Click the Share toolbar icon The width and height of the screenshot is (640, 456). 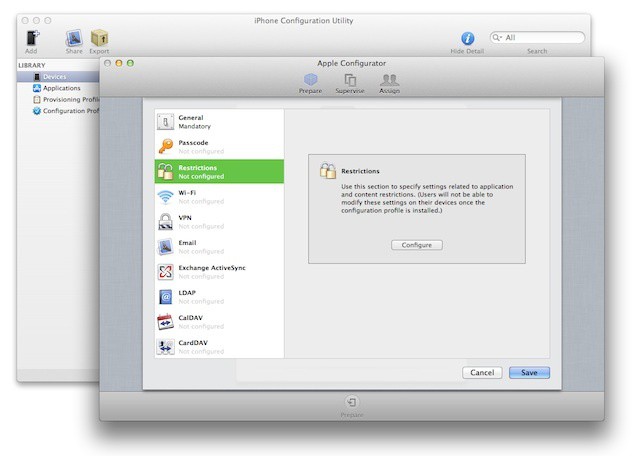pyautogui.click(x=74, y=38)
